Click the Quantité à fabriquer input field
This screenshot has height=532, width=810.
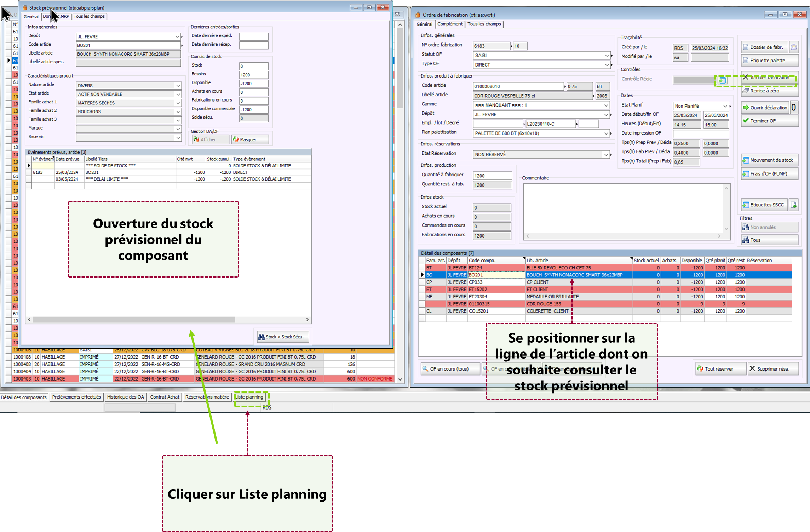tap(492, 176)
